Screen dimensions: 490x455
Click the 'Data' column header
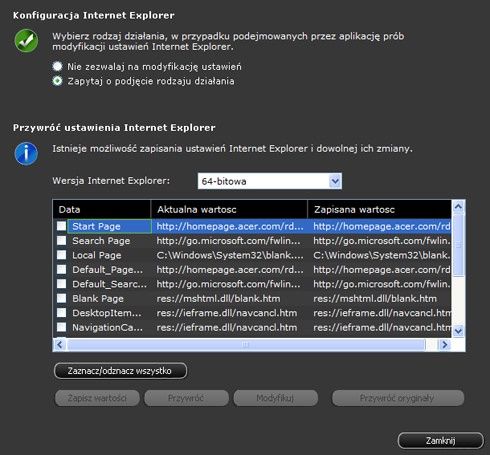coord(102,209)
